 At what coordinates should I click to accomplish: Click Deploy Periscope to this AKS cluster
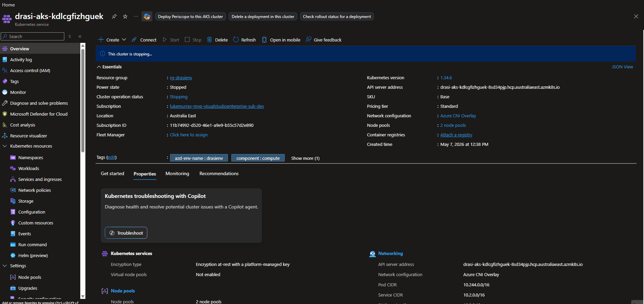(x=191, y=16)
